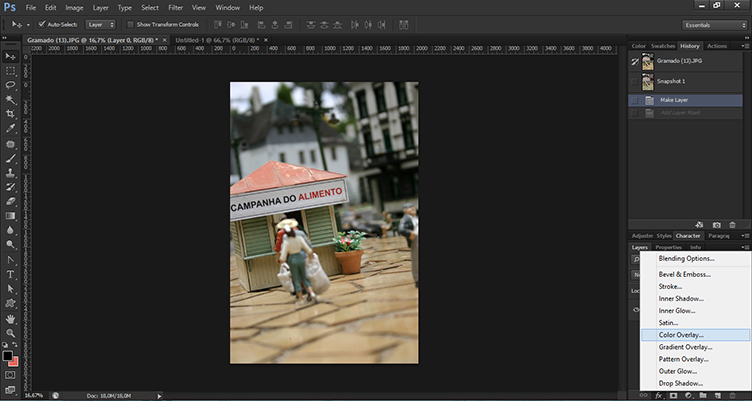
Task: Toggle Quick Mask mode
Action: (10, 375)
